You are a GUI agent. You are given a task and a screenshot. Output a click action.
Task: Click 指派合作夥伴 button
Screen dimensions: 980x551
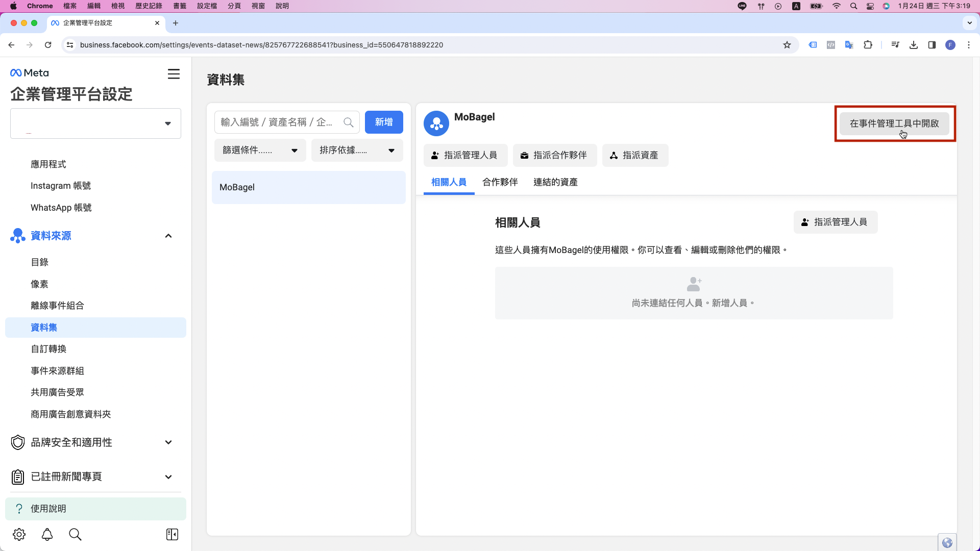(x=555, y=155)
